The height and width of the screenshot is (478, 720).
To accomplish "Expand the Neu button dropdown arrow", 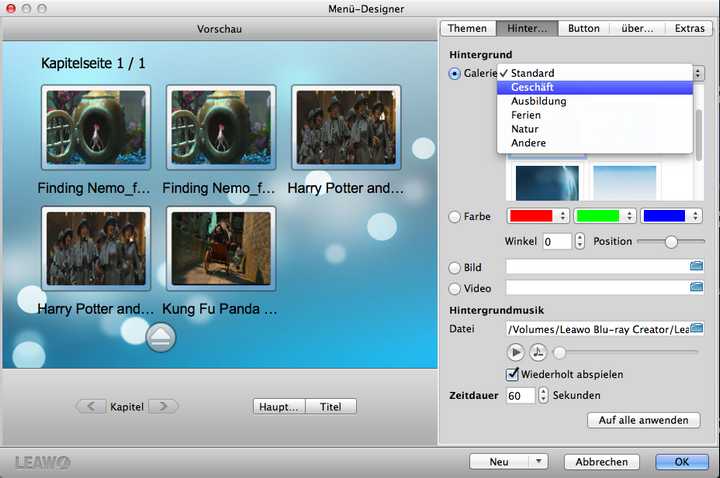I will pos(539,462).
